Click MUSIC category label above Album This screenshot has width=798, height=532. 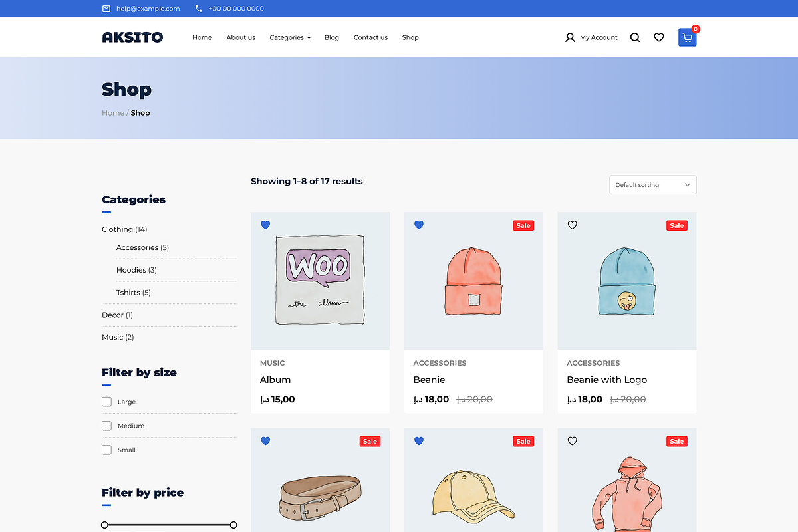[272, 363]
